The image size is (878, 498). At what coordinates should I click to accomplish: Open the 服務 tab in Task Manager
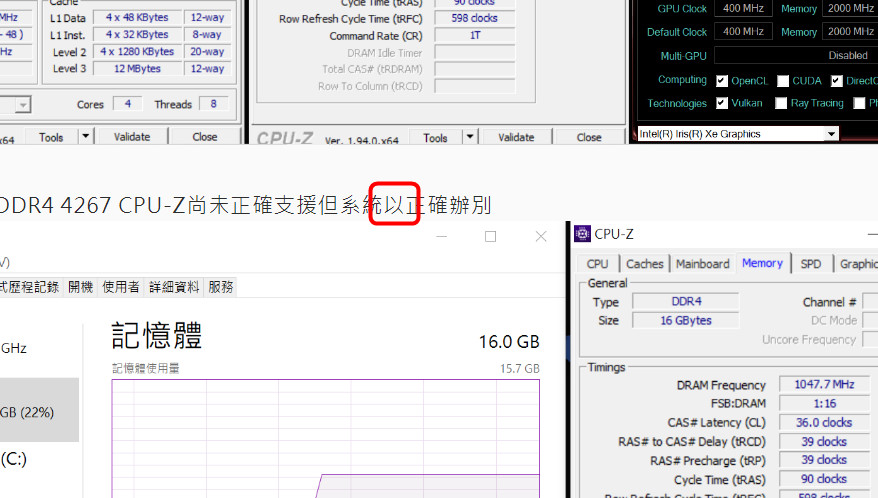pyautogui.click(x=221, y=287)
